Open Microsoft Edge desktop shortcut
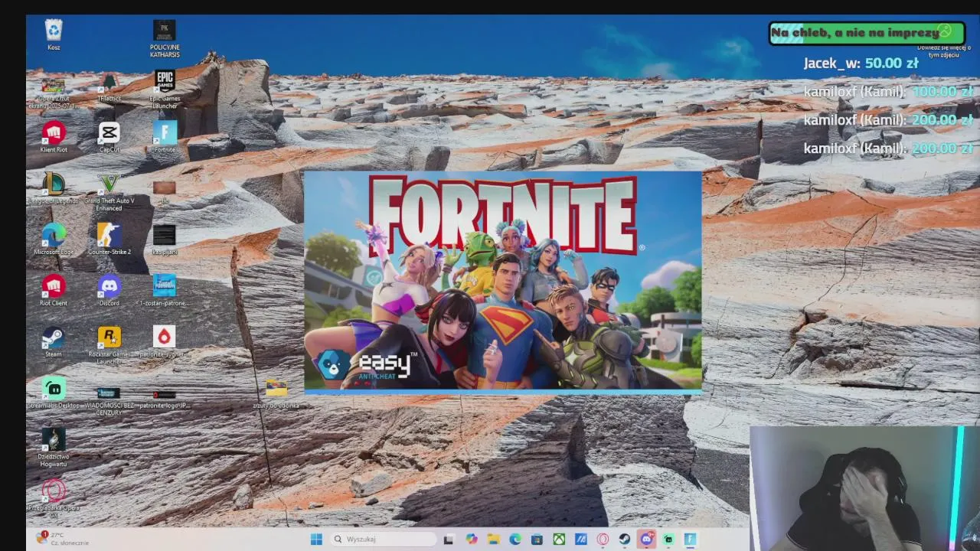 point(54,240)
